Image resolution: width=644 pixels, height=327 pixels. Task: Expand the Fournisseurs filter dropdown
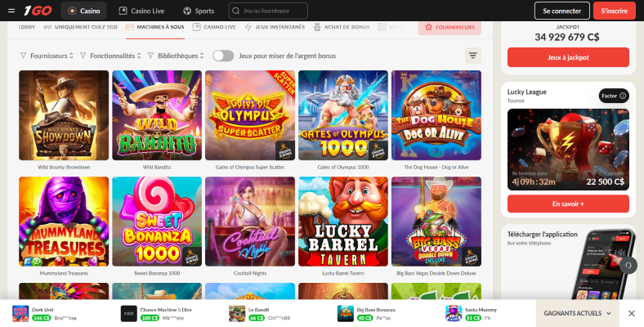pos(47,56)
